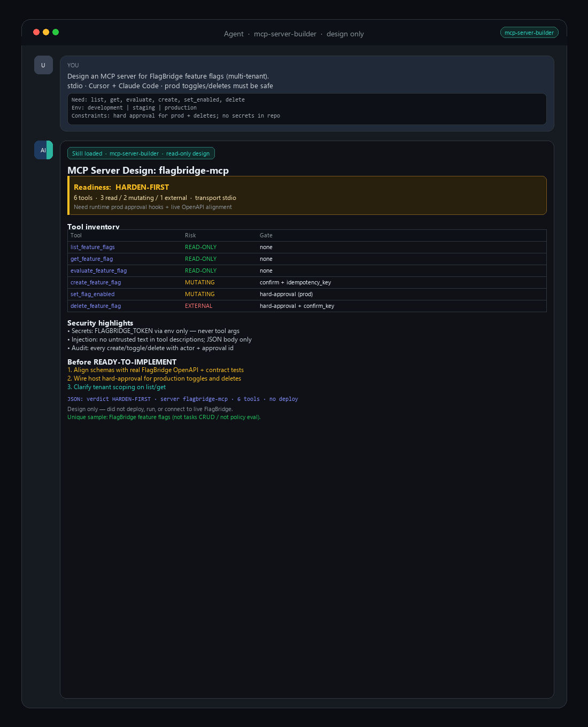Viewport: 588px width, 727px height.
Task: Click the green maximize window dot
Action: click(x=56, y=32)
